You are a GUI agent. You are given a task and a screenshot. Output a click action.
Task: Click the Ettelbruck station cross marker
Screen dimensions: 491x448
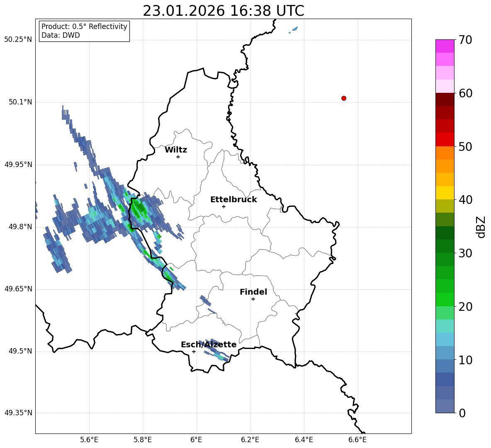tap(224, 206)
